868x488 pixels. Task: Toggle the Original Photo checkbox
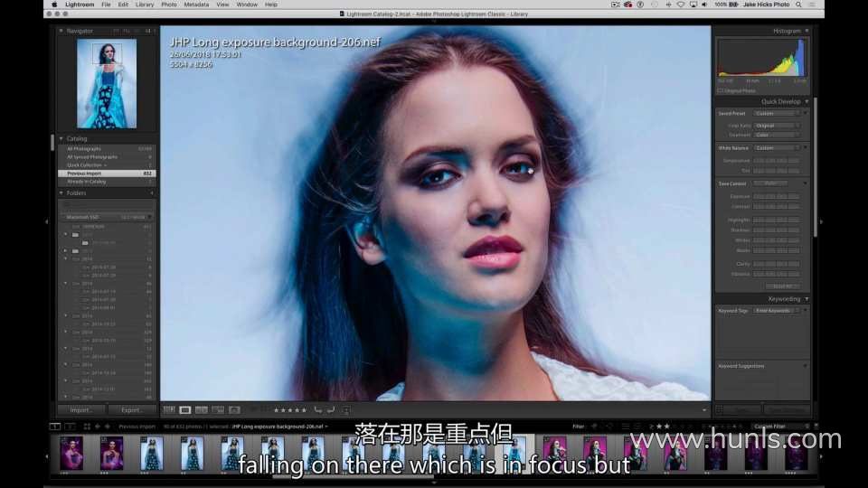tap(721, 90)
